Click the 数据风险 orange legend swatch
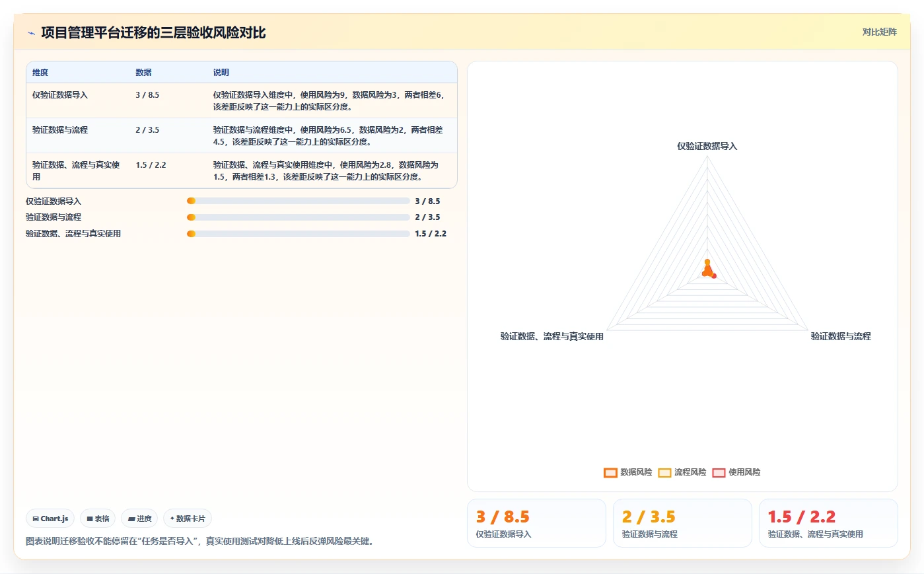 click(x=610, y=472)
